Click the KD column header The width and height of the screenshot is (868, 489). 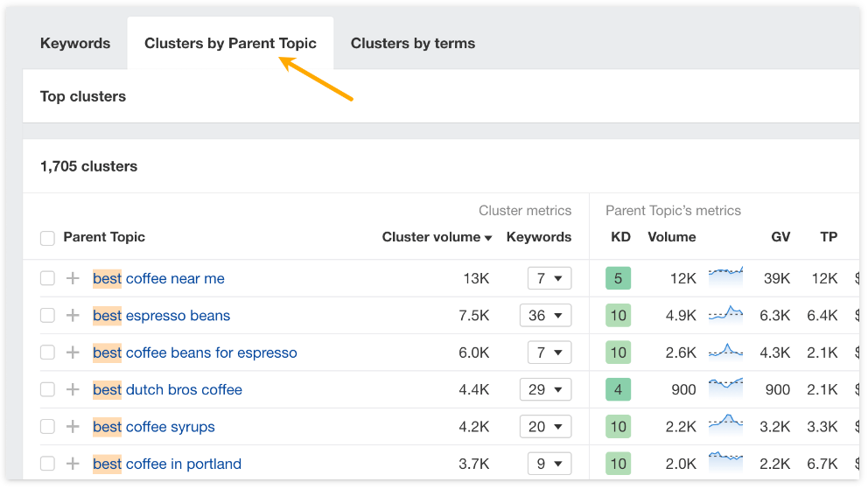[x=620, y=237]
